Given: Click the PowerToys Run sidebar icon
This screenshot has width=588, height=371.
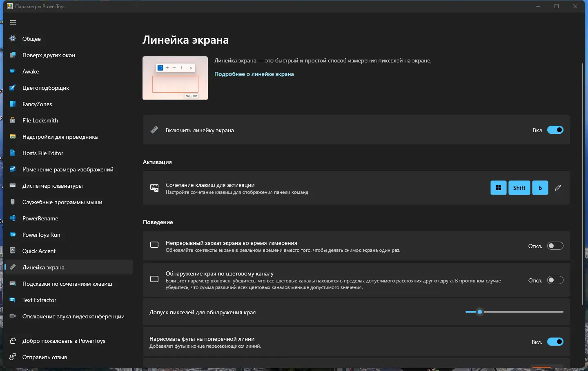Looking at the screenshot, I should click(x=13, y=235).
